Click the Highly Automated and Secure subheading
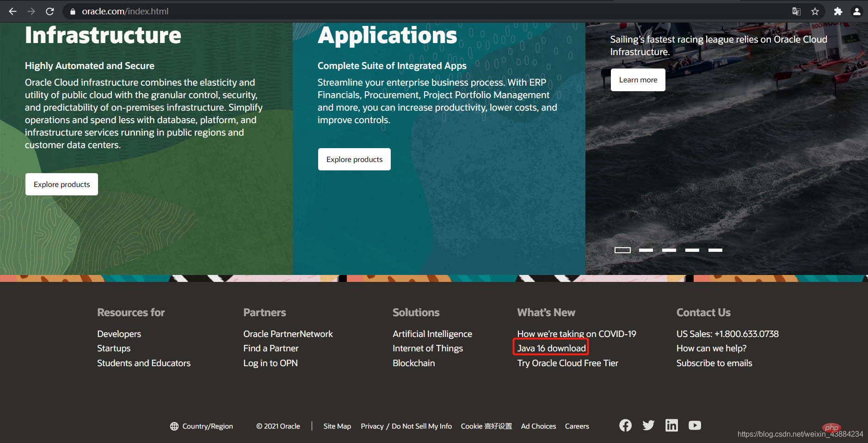This screenshot has height=443, width=868. (x=90, y=66)
